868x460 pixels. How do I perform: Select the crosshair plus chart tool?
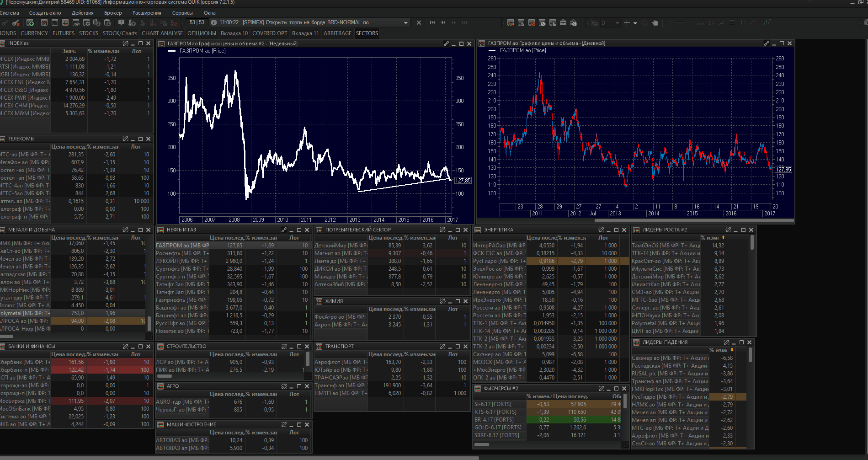point(627,22)
